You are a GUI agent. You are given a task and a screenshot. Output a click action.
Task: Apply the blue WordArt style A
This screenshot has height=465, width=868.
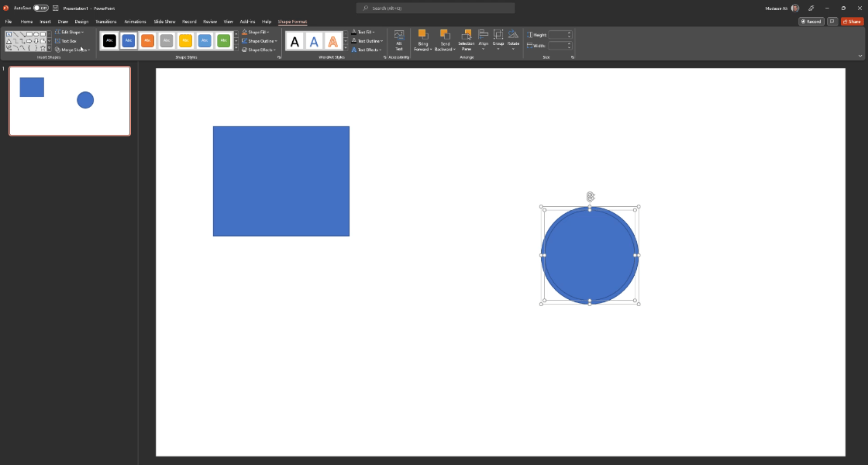coord(314,41)
